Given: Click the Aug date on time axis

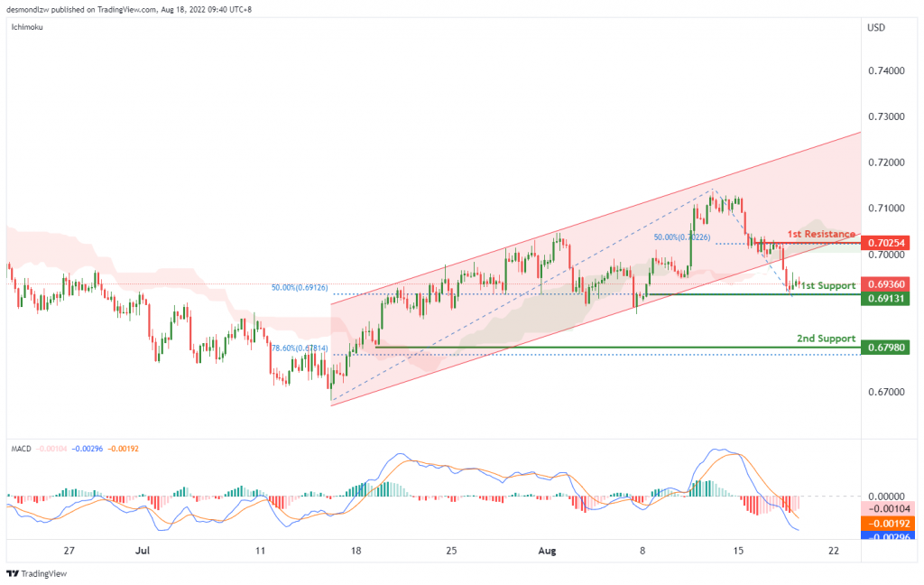Looking at the screenshot, I should pos(547,551).
